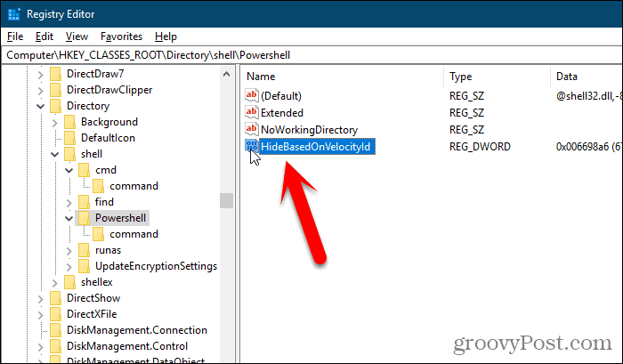The image size is (623, 364).
Task: Open the Favorites menu
Action: (x=121, y=36)
